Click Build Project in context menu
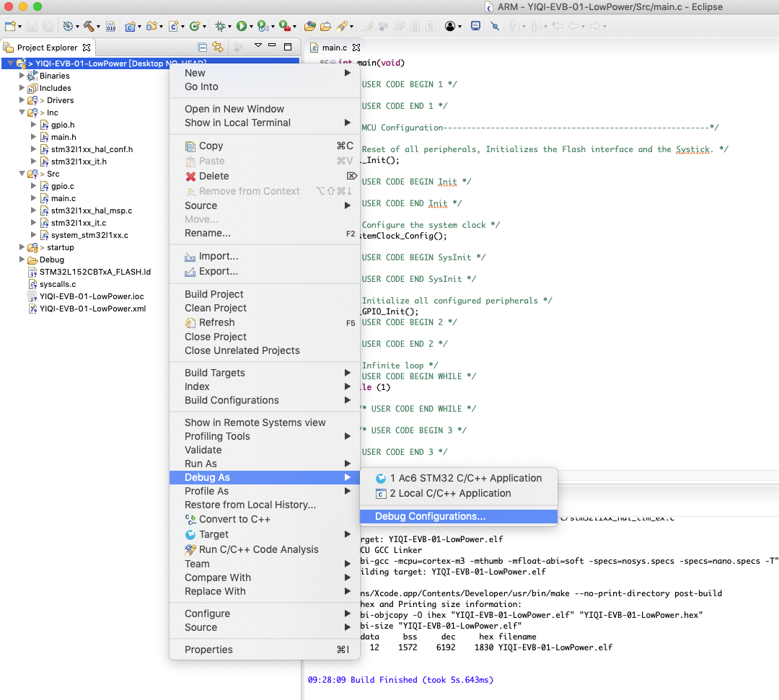This screenshot has height=700, width=779. [265, 294]
